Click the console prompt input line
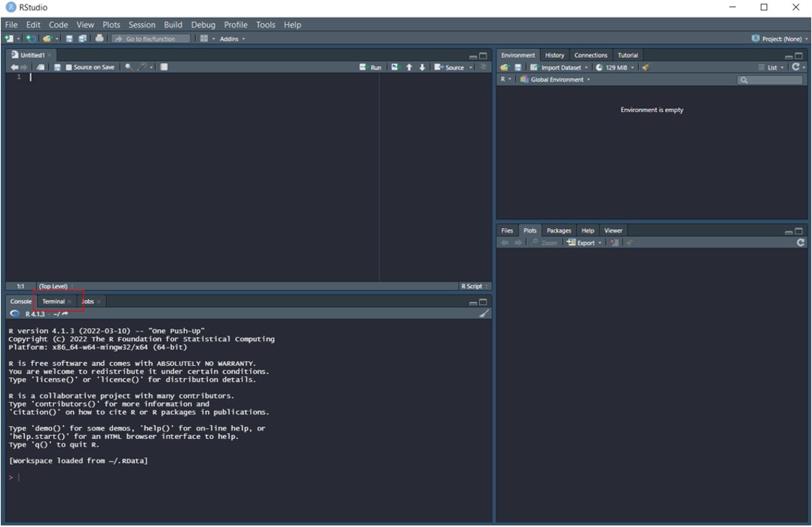812x527 pixels. [249, 477]
